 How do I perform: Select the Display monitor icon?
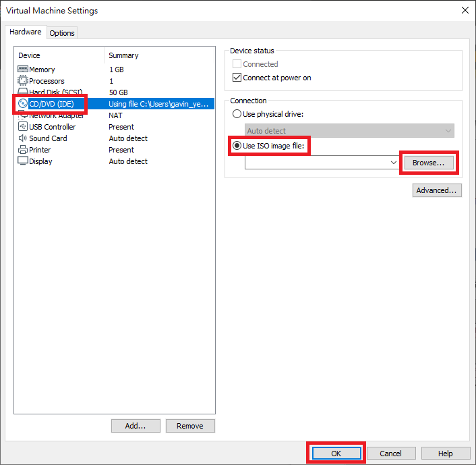click(23, 161)
